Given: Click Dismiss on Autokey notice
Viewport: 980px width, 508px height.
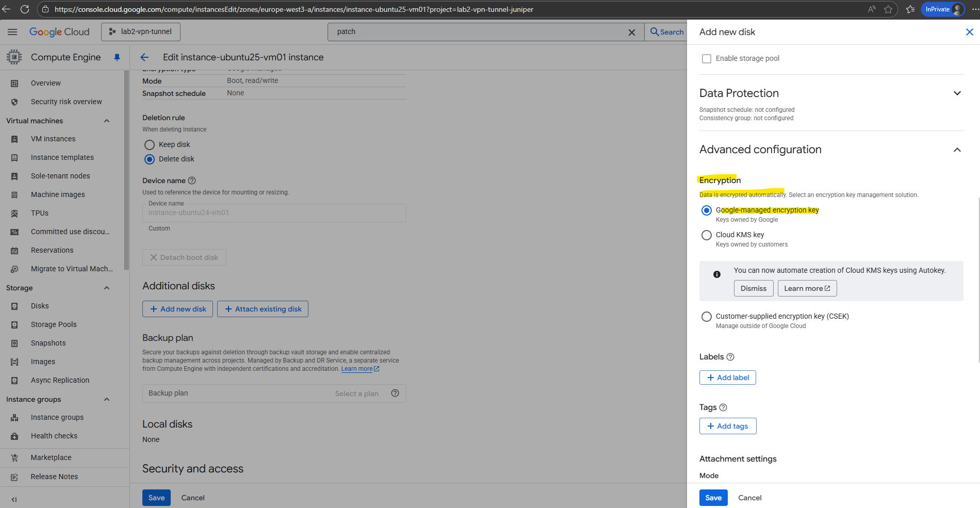Looking at the screenshot, I should [x=754, y=288].
